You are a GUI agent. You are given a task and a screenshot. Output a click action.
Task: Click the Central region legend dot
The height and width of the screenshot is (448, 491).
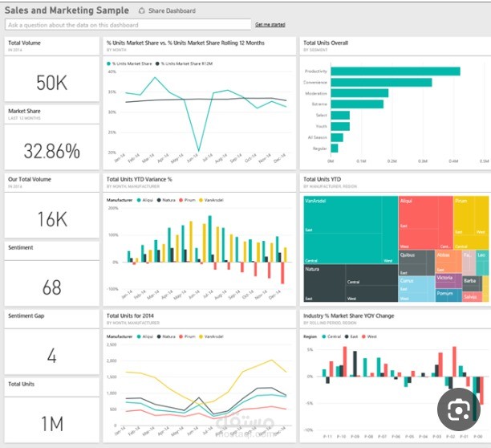point(324,336)
